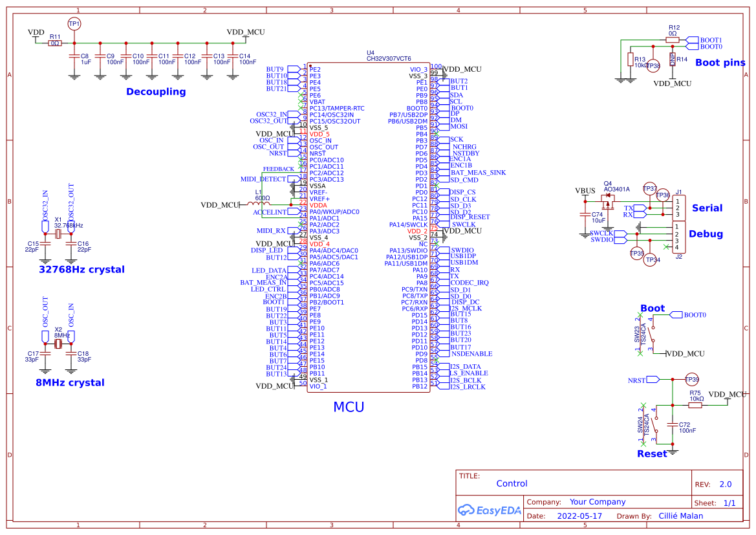Select the "Decoupling" section label
This screenshot has width=756, height=535.
click(x=156, y=92)
